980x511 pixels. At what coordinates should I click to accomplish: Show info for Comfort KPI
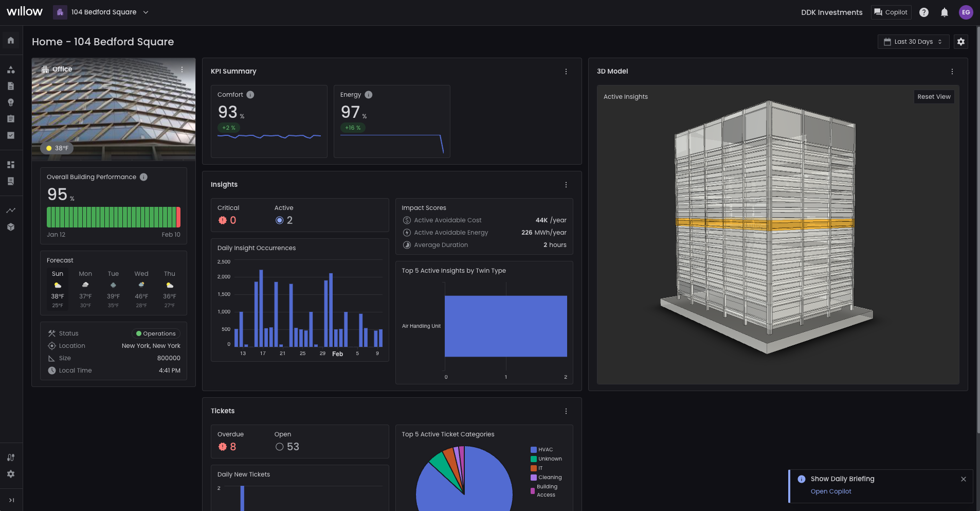[250, 95]
